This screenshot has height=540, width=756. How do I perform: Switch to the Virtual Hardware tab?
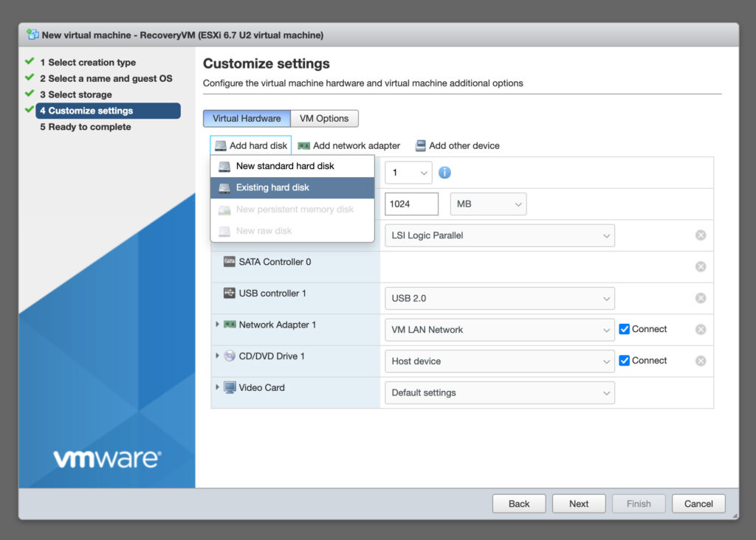[x=247, y=119]
